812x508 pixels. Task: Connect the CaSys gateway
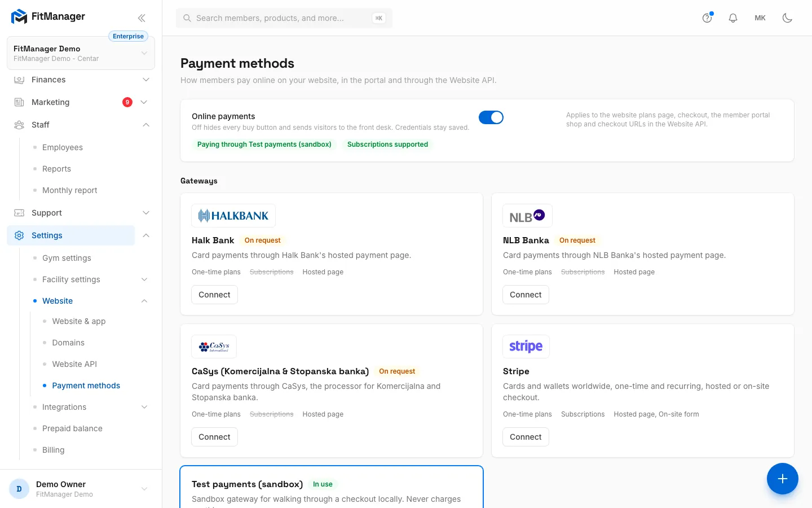(x=214, y=437)
